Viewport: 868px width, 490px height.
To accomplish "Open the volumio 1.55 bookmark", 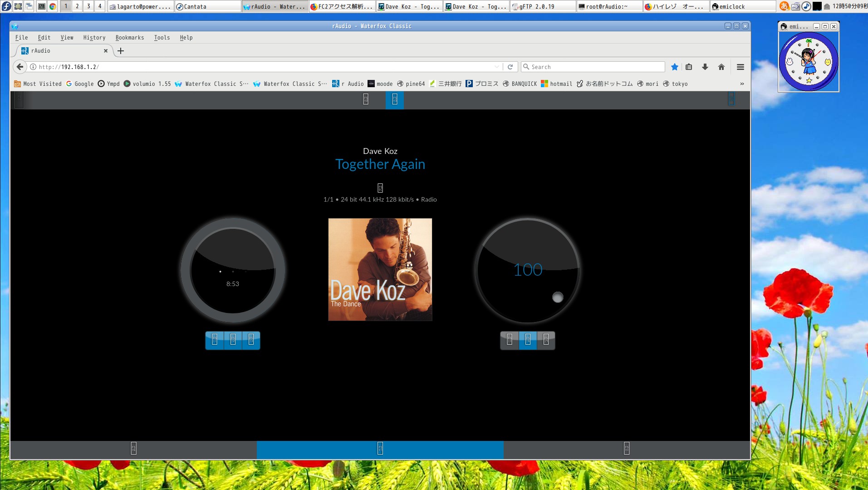I will (x=147, y=84).
